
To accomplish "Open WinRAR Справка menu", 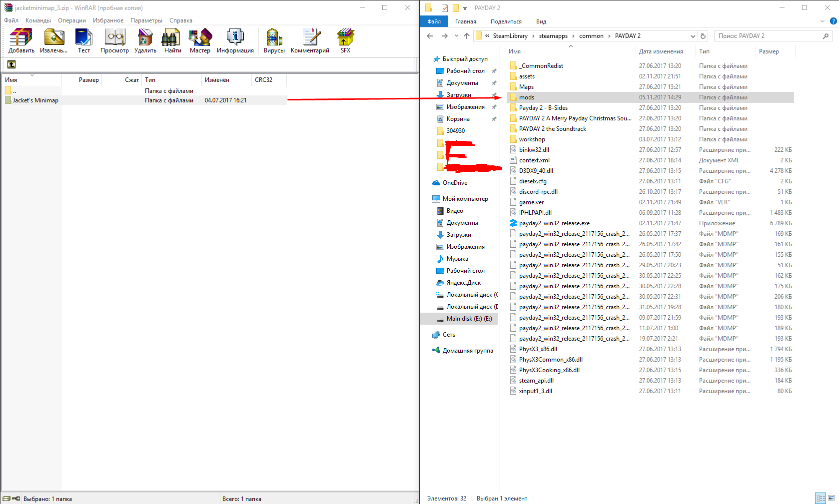I will point(181,20).
